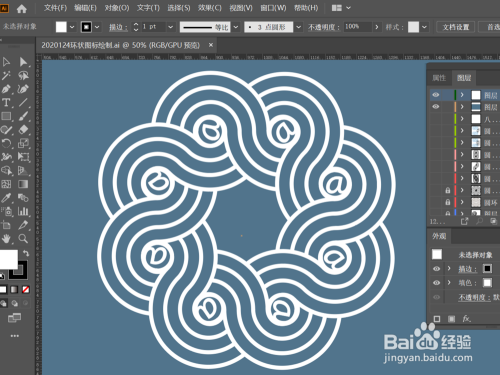Toggle visibility of second layer
This screenshot has height=375, width=500.
436,107
